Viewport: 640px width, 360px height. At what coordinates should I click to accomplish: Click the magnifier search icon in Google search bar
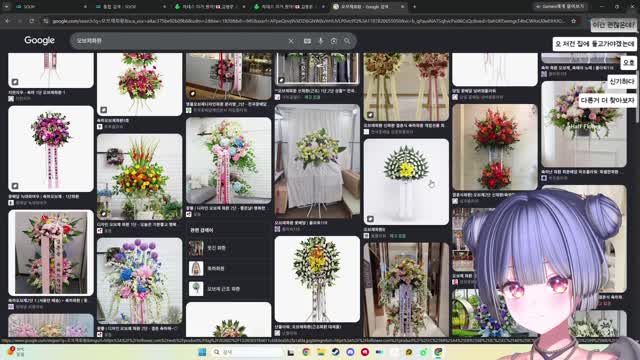pyautogui.click(x=347, y=41)
